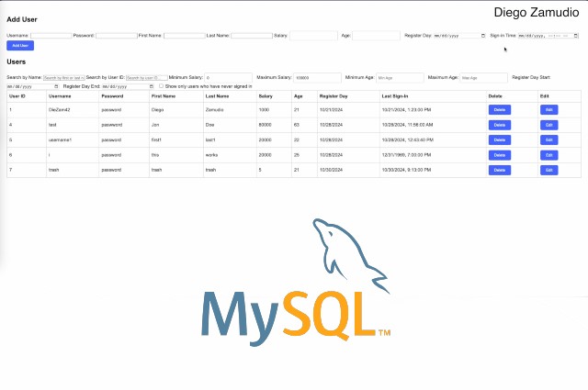Toggle Show only users who never signed in
Screen dimensions: 588x390
[x=162, y=86]
